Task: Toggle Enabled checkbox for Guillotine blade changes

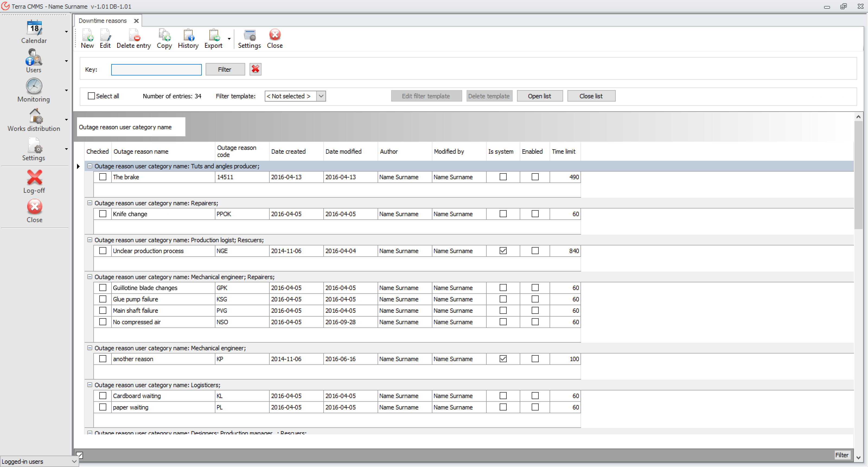Action: (x=535, y=288)
